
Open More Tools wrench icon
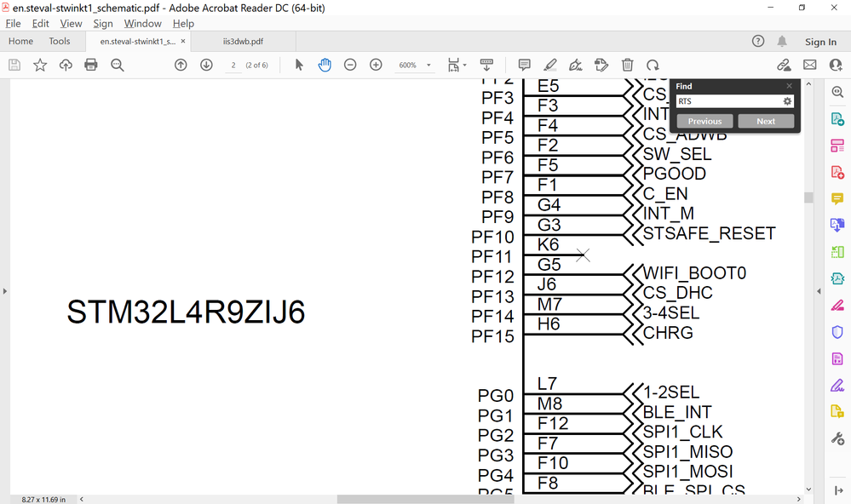[x=837, y=438]
